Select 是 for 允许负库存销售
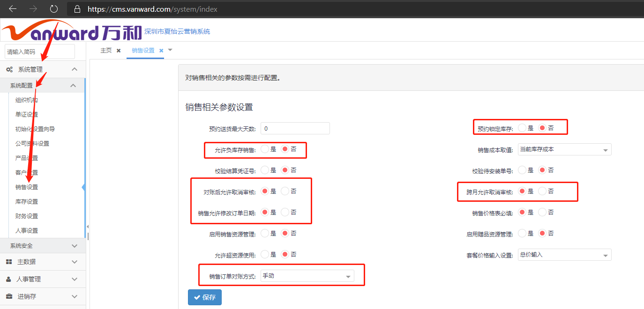The width and height of the screenshot is (644, 309). [x=265, y=149]
